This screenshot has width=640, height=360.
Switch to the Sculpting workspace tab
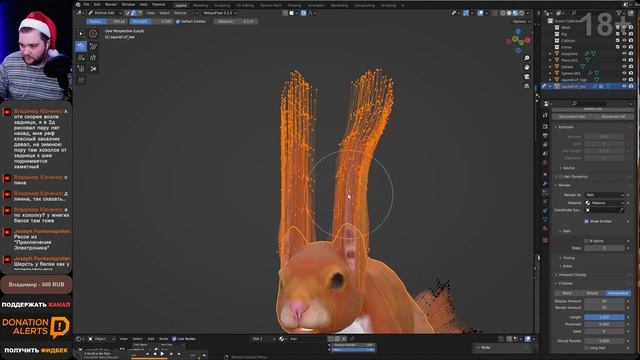(222, 5)
